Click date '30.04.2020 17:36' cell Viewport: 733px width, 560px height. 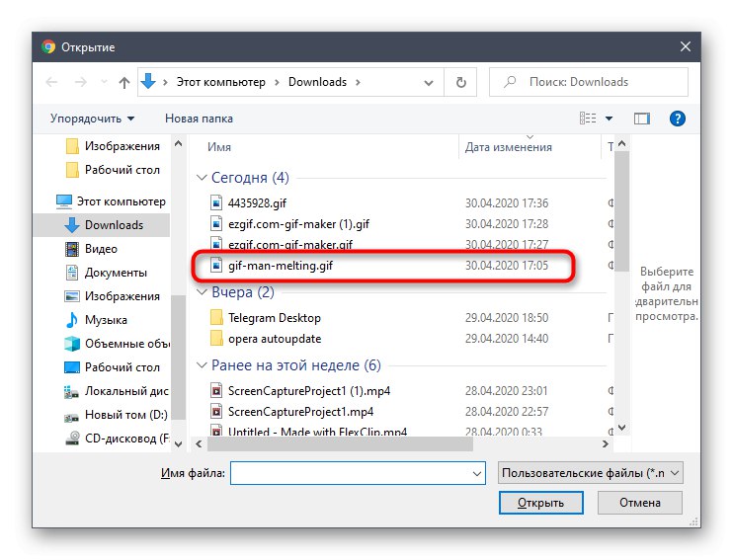[506, 203]
